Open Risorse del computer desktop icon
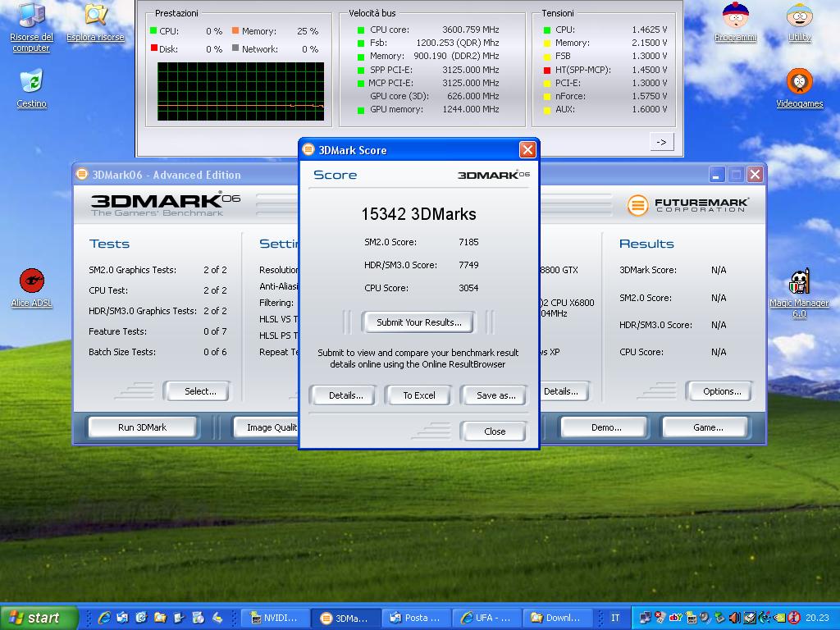 (x=31, y=27)
